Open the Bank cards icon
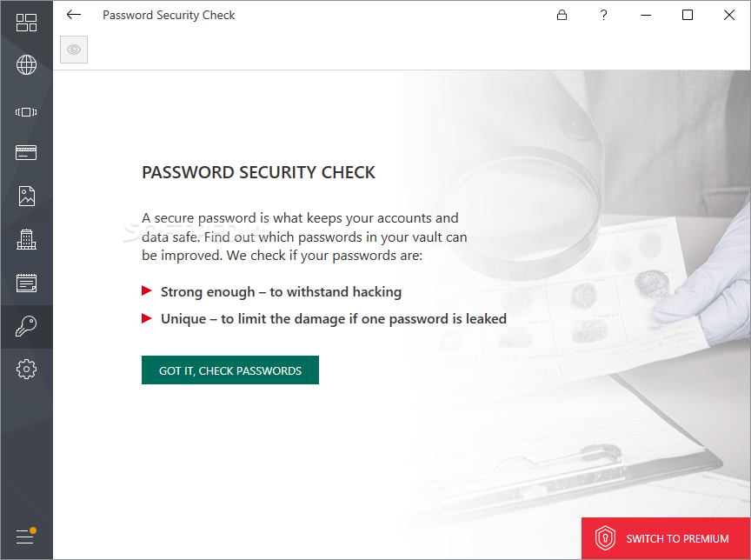751x560 pixels. pos(26,153)
